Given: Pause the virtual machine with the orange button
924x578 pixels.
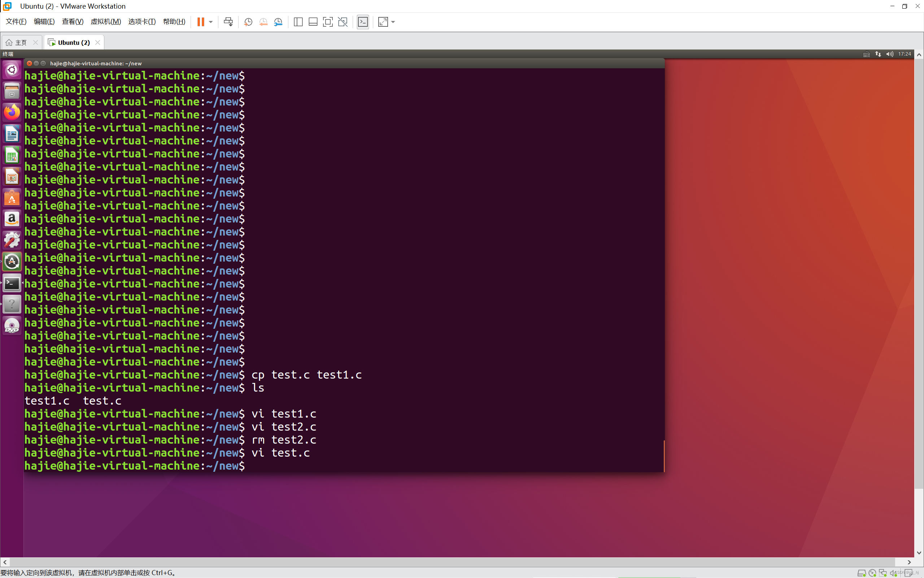Looking at the screenshot, I should [x=200, y=22].
